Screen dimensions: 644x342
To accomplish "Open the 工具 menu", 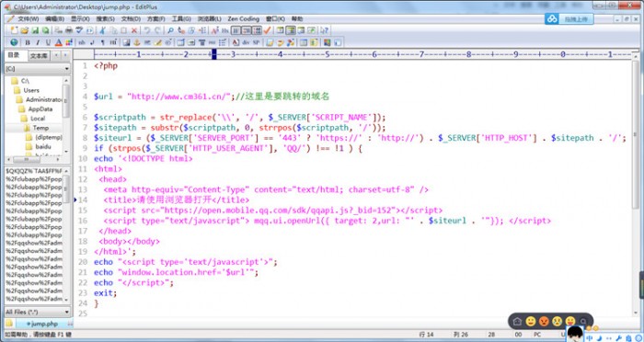I will [x=181, y=19].
